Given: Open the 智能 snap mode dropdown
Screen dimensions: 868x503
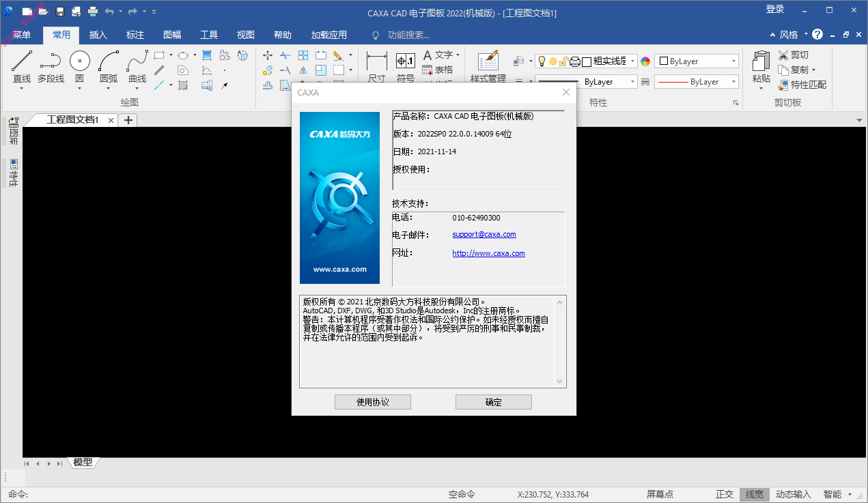Looking at the screenshot, I should (x=850, y=494).
